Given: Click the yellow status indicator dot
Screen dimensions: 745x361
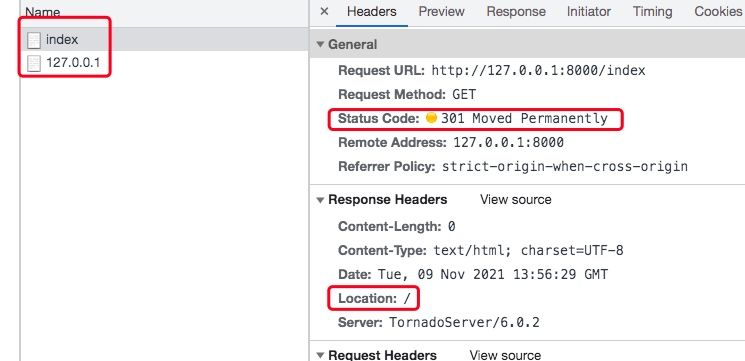Looking at the screenshot, I should (x=431, y=118).
